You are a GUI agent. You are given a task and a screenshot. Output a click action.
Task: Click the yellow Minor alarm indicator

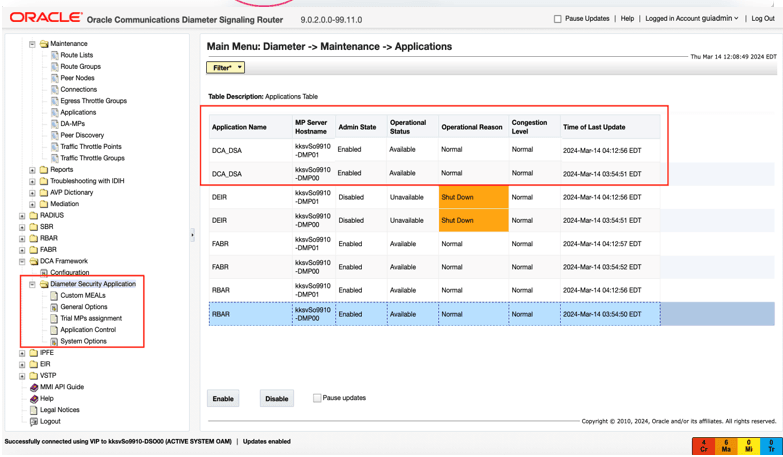pyautogui.click(x=749, y=446)
